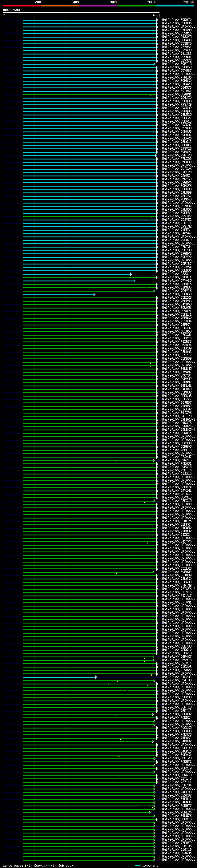Screen dimensions: 197x868
Task: Click hit label UniRef100_Q16I19
Action: (x=176, y=850)
